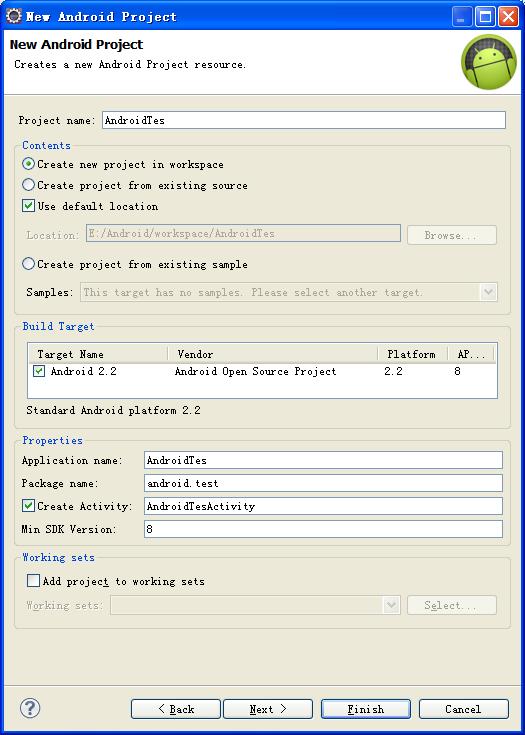Screen dimensions: 525x735
Task: Go to Next wizard page
Action: click(x=268, y=709)
